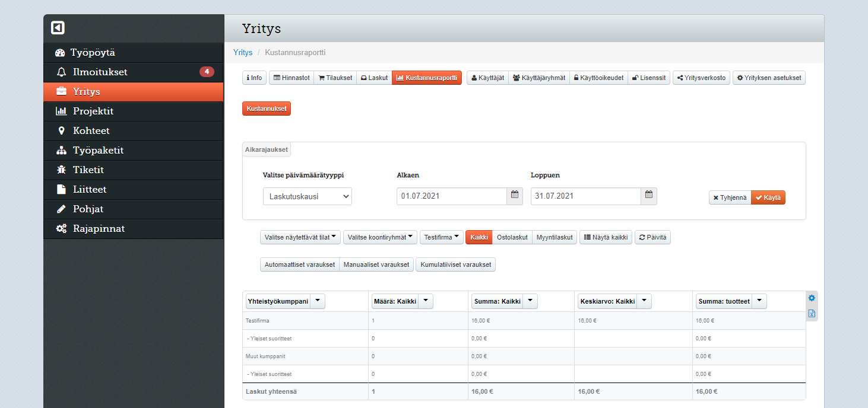The width and height of the screenshot is (868, 408).
Task: Open the Laskut tab
Action: click(374, 78)
